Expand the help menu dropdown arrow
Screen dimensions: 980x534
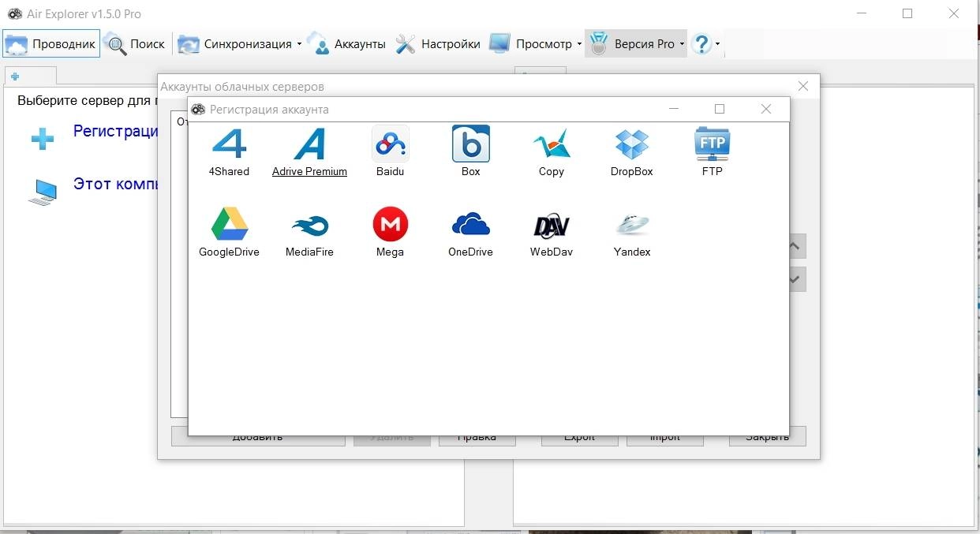pos(717,44)
